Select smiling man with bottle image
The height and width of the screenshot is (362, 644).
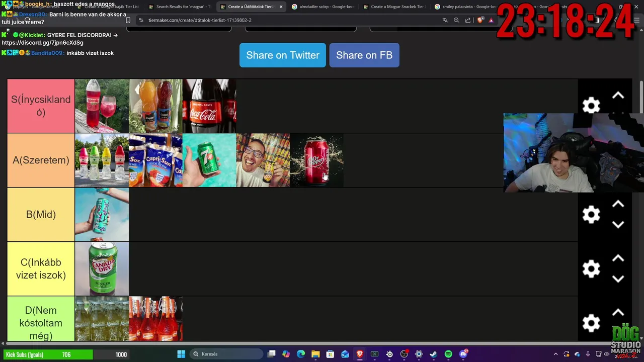(263, 160)
